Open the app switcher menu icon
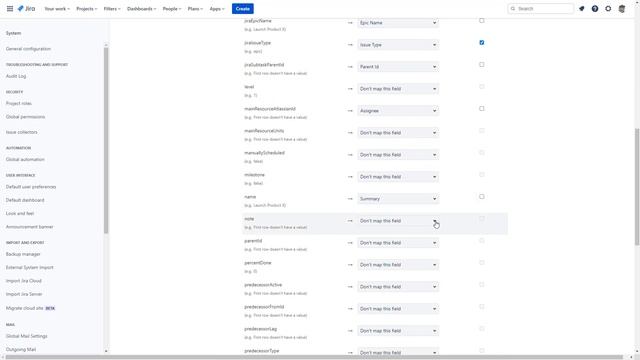Image resolution: width=640 pixels, height=360 pixels. click(10, 9)
